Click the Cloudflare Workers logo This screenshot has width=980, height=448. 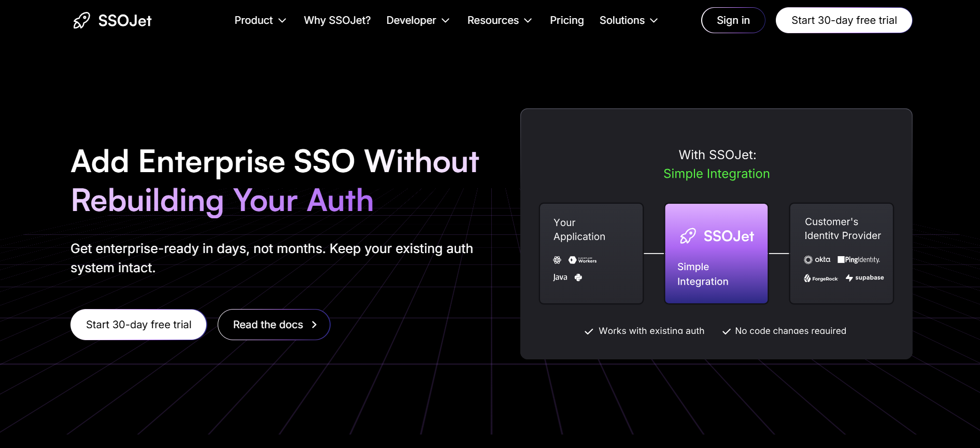[583, 260]
